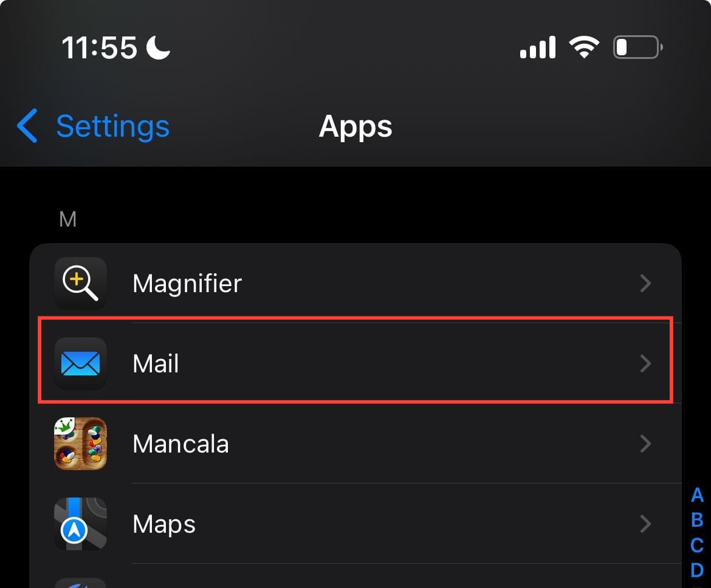
Task: Open Magnifier via its disclosure chevron
Action: pyautogui.click(x=645, y=284)
